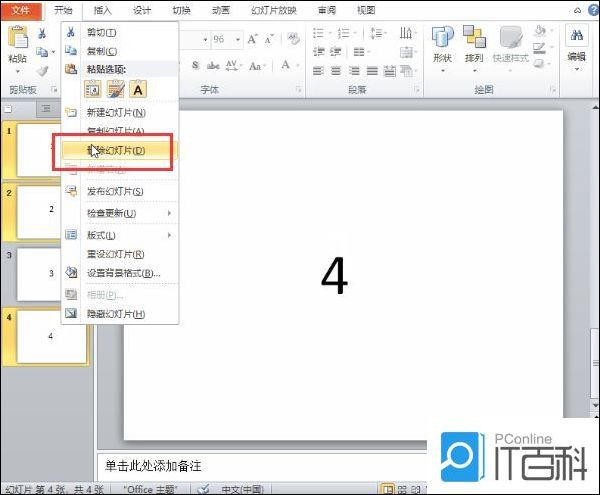Choose Publish Slides in context menu
The height and width of the screenshot is (495, 600).
tap(120, 191)
